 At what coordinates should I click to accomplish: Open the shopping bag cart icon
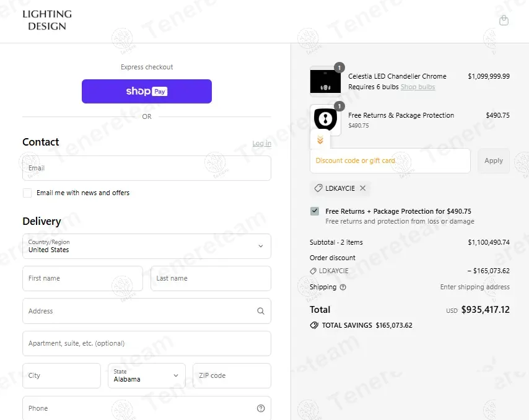click(x=504, y=20)
